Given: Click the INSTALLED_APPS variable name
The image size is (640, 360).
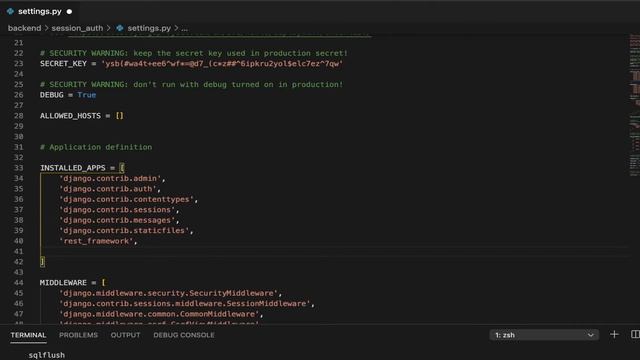Looking at the screenshot, I should click(x=73, y=168).
